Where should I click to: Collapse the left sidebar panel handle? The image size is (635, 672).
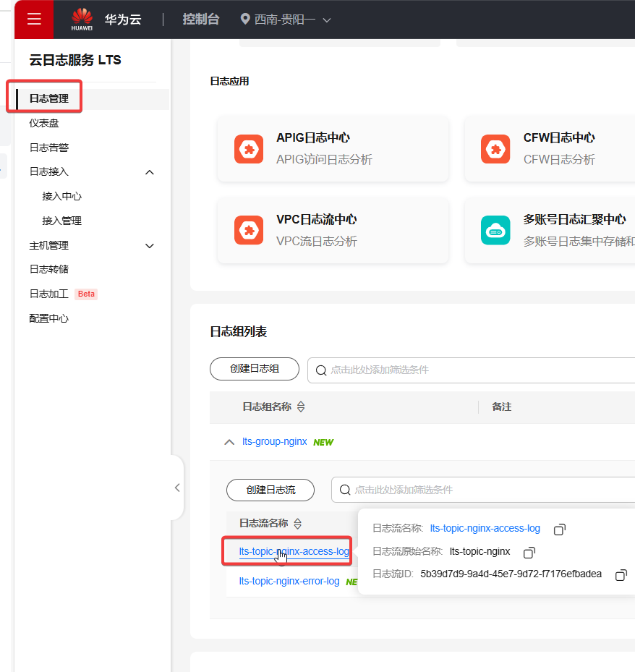coord(177,488)
